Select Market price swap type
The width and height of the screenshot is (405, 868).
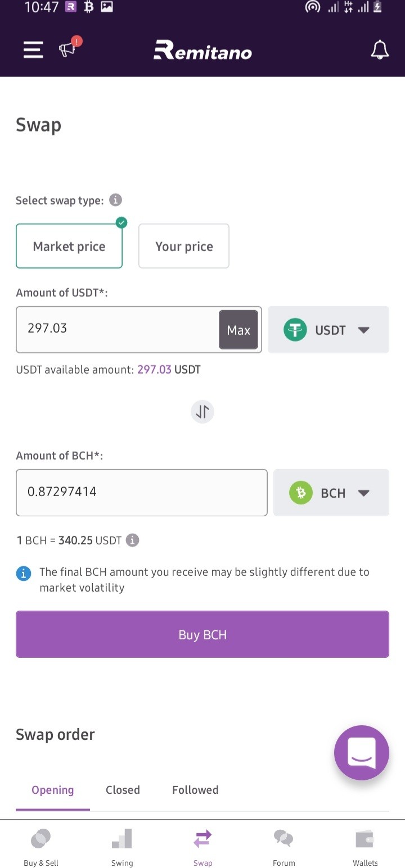pos(69,246)
